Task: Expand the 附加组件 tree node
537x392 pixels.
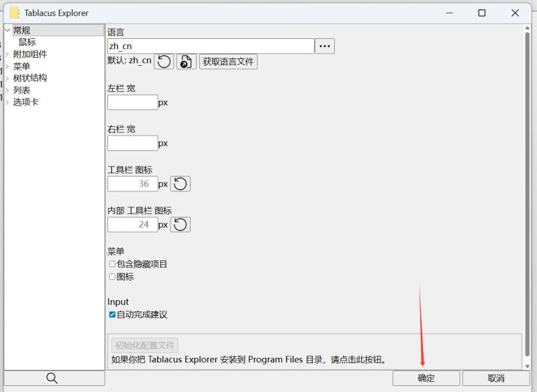Action: click(x=7, y=54)
